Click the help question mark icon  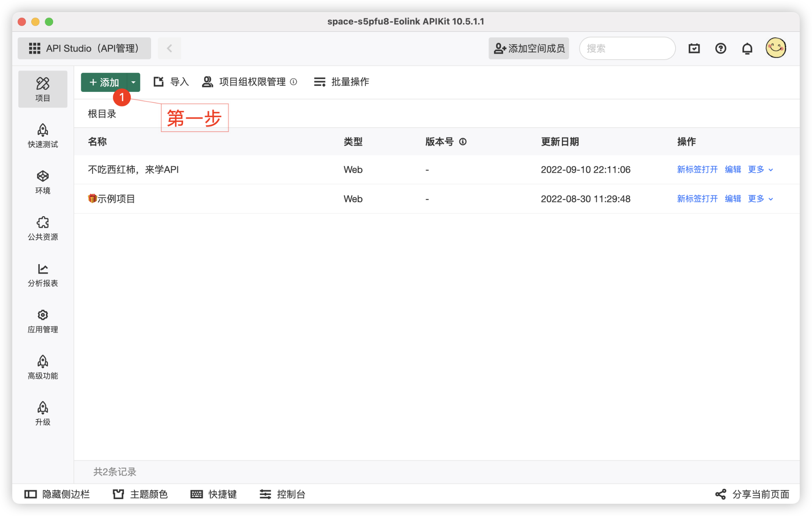[x=721, y=49]
